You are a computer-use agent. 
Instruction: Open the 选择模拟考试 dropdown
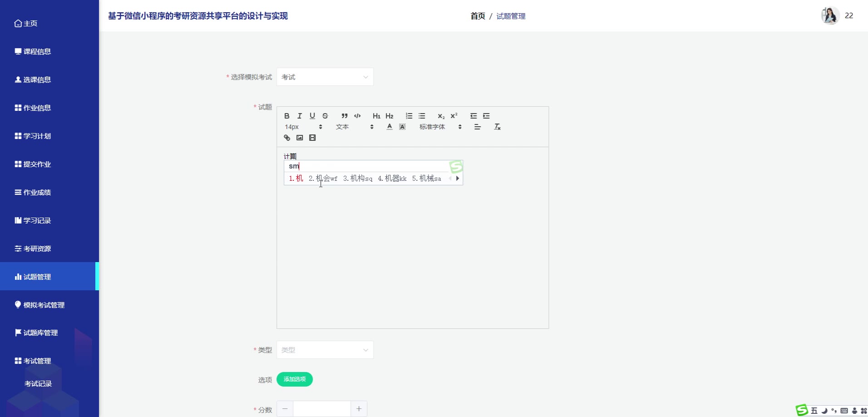[325, 77]
